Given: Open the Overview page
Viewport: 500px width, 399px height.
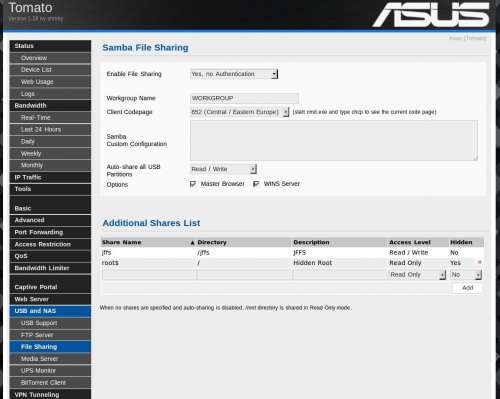Looking at the screenshot, I should click(50, 58).
